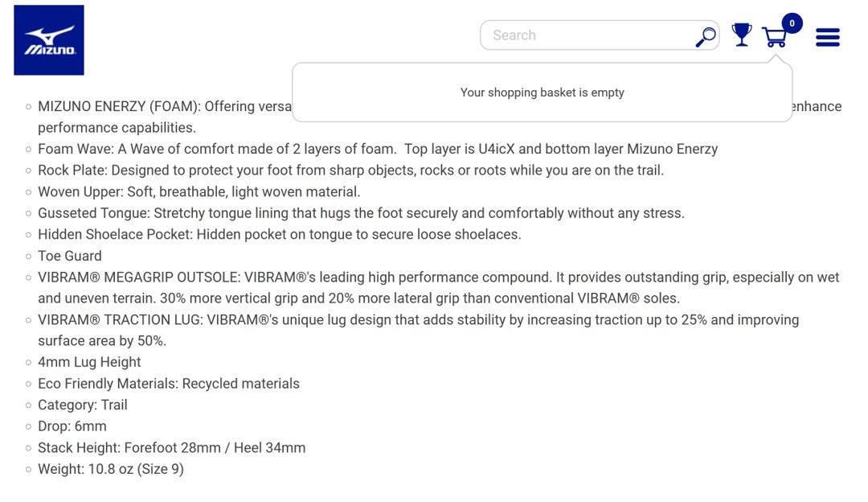Click the Eco Friendly Materials line
The height and width of the screenshot is (502, 868).
169,384
